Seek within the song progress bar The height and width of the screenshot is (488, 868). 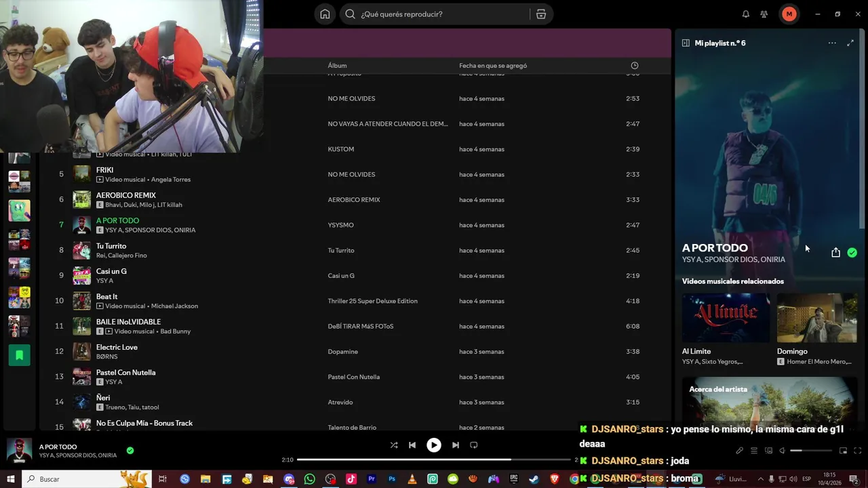434,460
